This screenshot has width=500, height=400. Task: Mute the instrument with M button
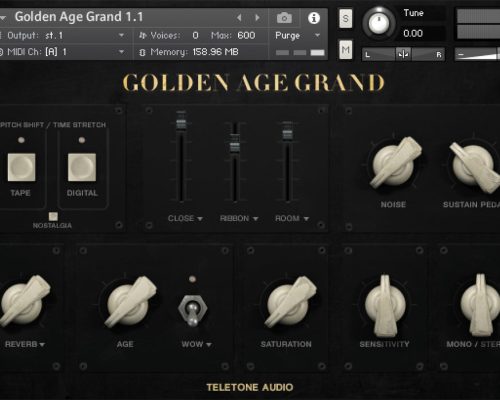click(346, 50)
